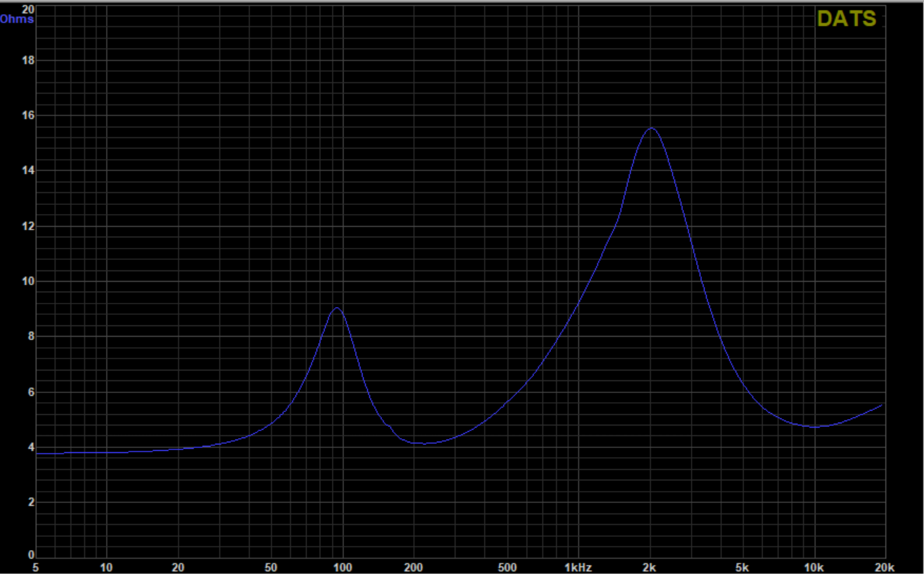Screen dimensions: 924x574
Task: Click the 12 ohms vertical axis label
Action: click(28, 226)
